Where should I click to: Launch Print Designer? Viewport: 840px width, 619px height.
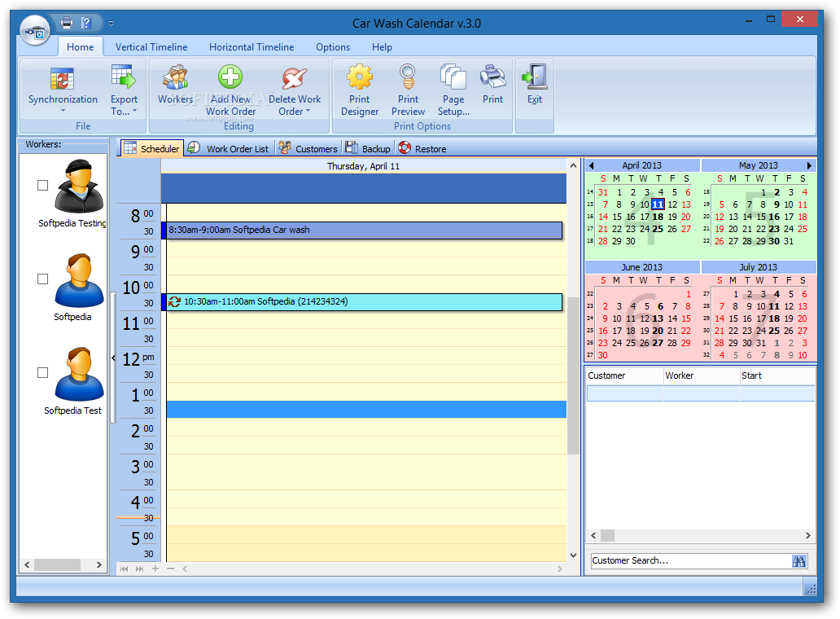[360, 90]
